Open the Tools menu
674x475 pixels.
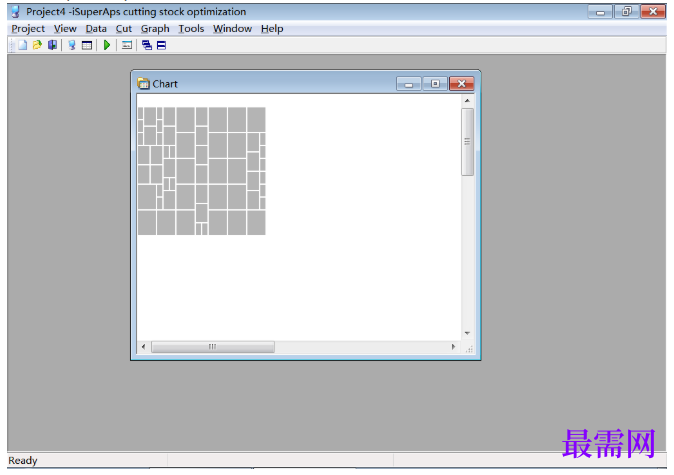pyautogui.click(x=191, y=29)
